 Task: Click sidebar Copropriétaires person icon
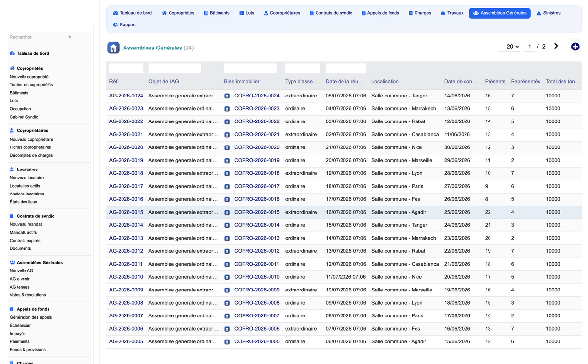tap(12, 130)
